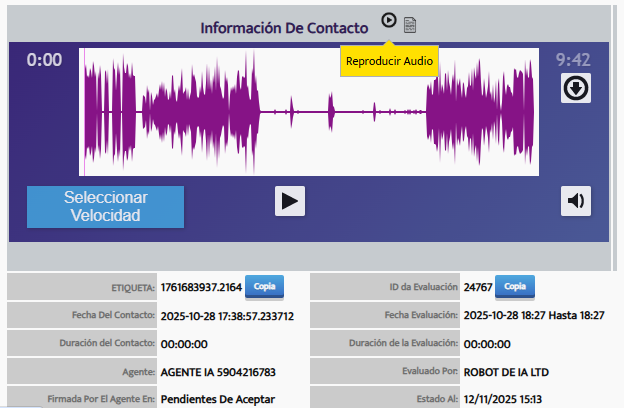Click Copia button next to ETIQUETA value
Image resolution: width=624 pixels, height=408 pixels.
click(264, 287)
